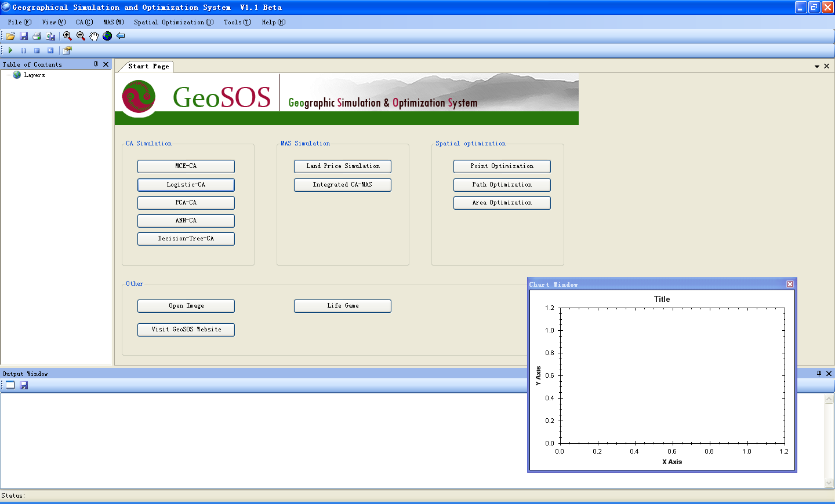Click the 'Status:' bar label
Screen dimensions: 835x504
pyautogui.click(x=13, y=496)
